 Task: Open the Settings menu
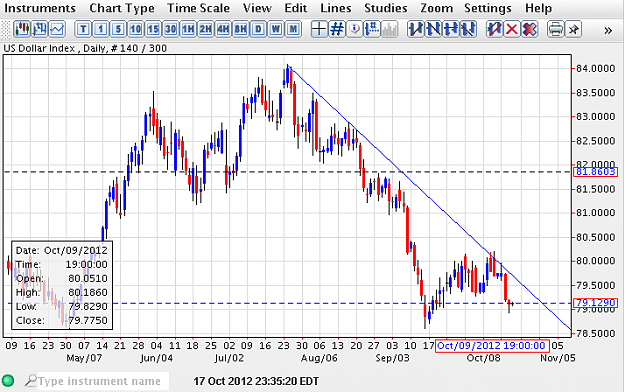pos(488,8)
